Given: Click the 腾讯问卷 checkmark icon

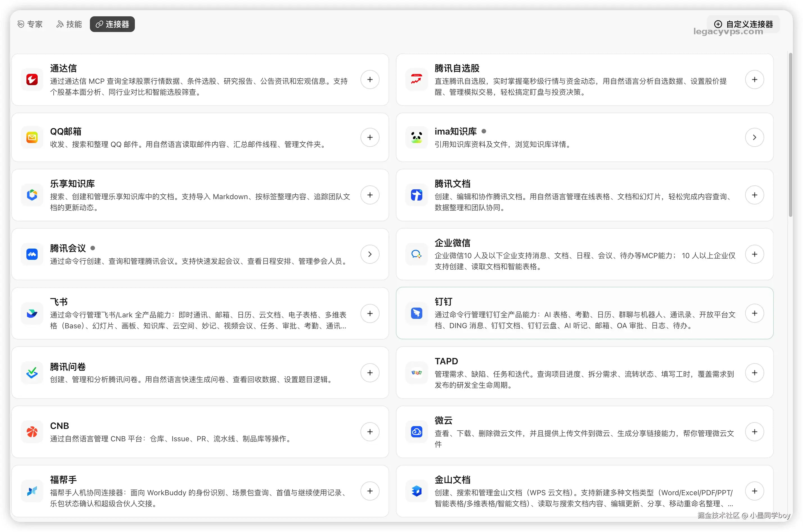Looking at the screenshot, I should tap(32, 373).
